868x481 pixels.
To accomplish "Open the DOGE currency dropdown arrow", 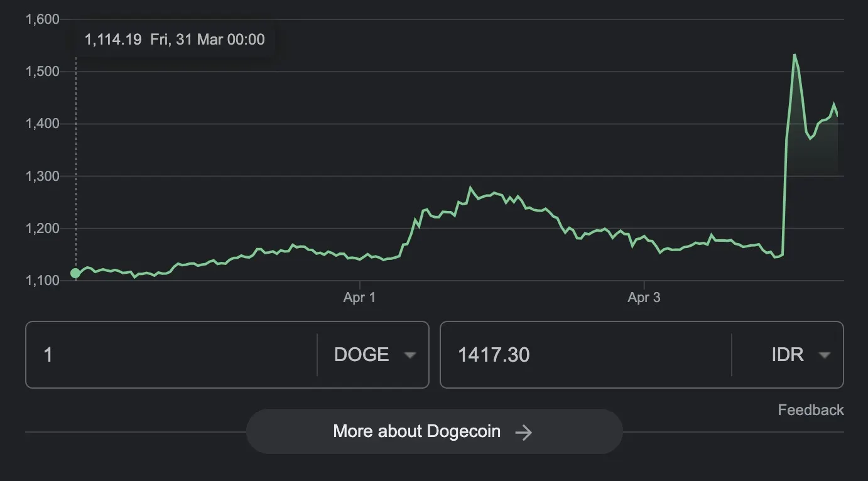I will coord(410,355).
